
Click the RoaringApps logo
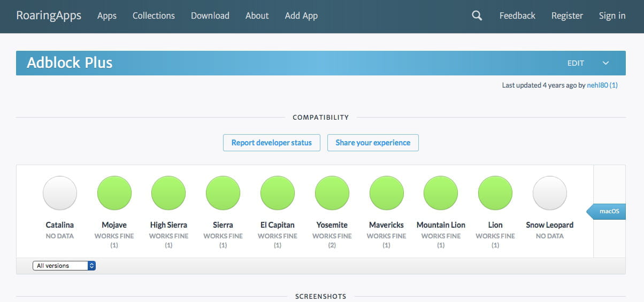pos(49,16)
